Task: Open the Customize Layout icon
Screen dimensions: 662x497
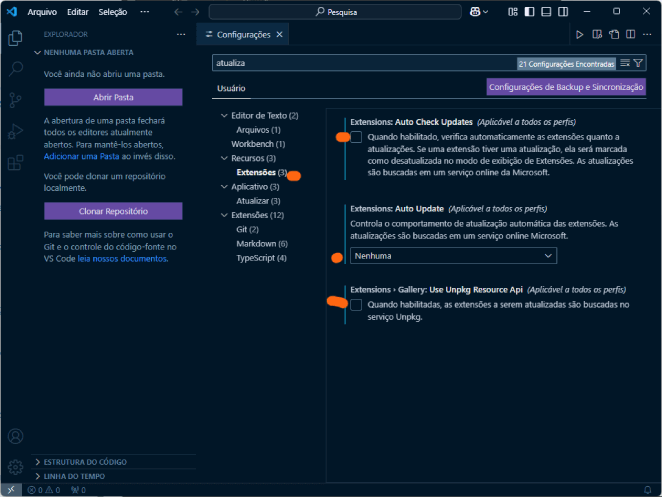Action: (x=513, y=12)
